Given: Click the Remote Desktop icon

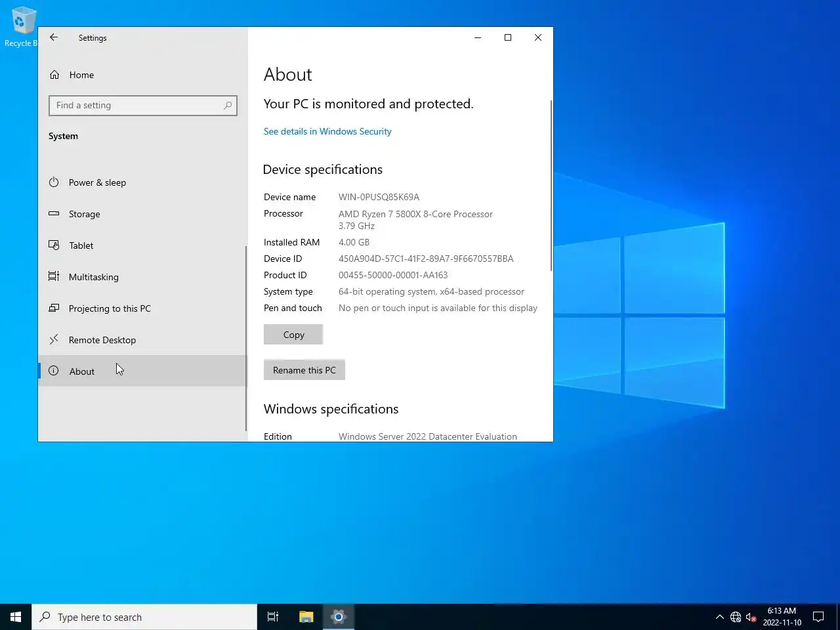Looking at the screenshot, I should pyautogui.click(x=54, y=339).
